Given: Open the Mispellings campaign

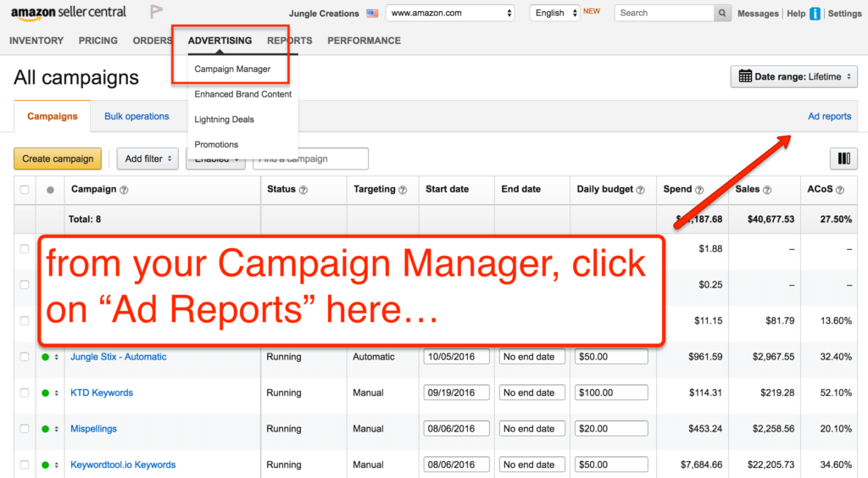Looking at the screenshot, I should coord(93,429).
